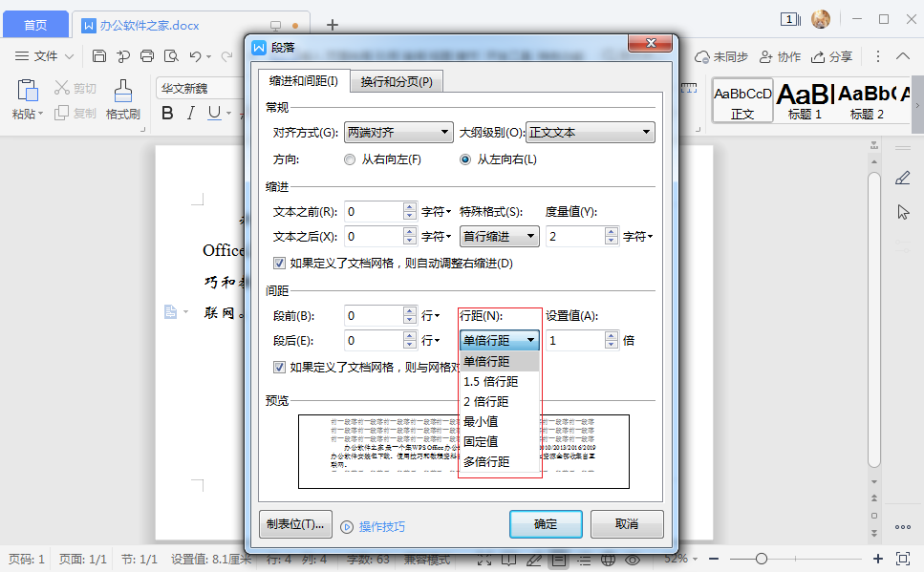The width and height of the screenshot is (924, 572).
Task: Click the Undo arrow icon
Action: click(196, 56)
